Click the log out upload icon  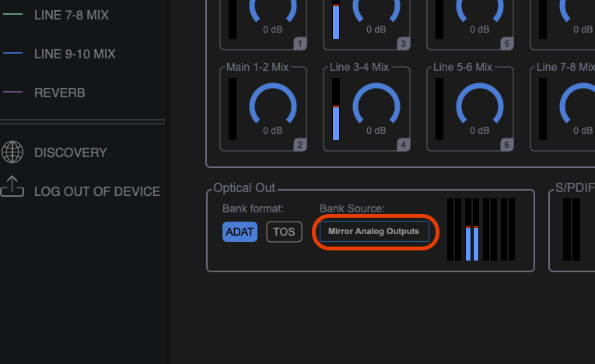coord(12,187)
